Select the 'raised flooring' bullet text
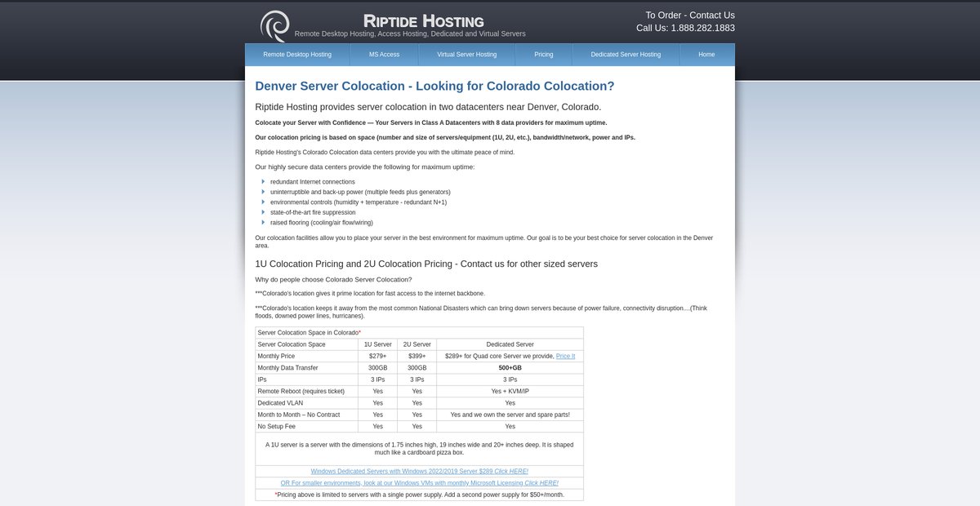This screenshot has height=506, width=980. (322, 222)
